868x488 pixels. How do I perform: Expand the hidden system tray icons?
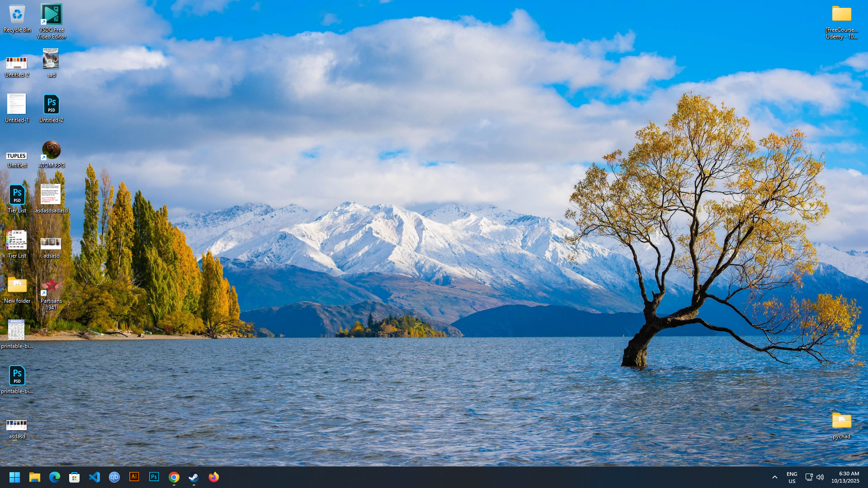(774, 477)
